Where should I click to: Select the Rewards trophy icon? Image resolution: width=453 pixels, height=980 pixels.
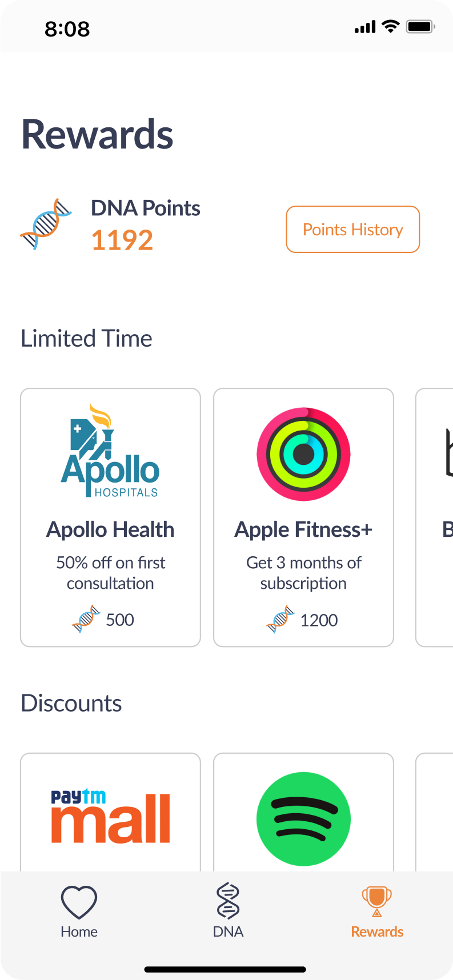377,901
